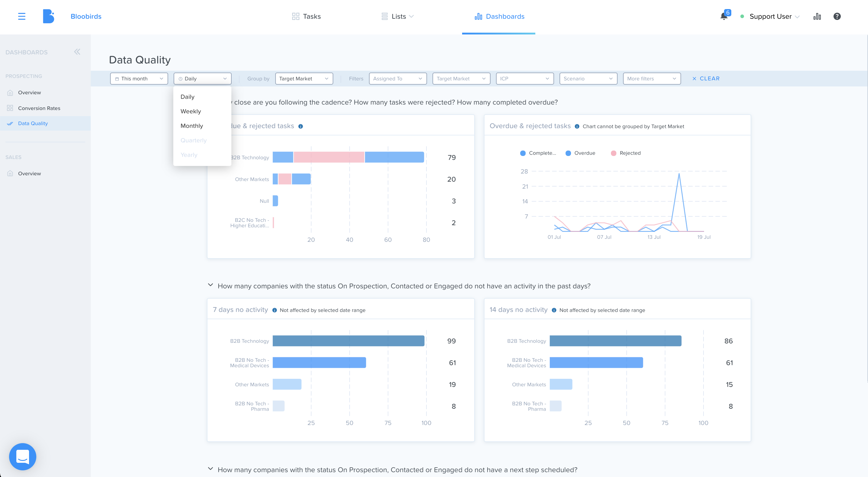Image resolution: width=868 pixels, height=477 pixels.
Task: Toggle the Overdue legend series
Action: 581,153
